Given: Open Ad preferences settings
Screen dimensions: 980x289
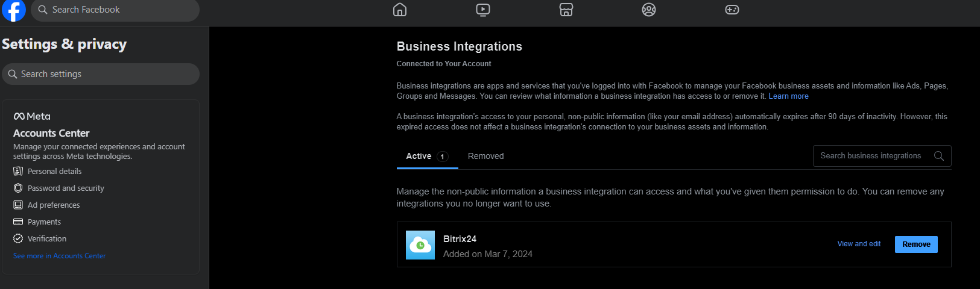Looking at the screenshot, I should [x=54, y=205].
